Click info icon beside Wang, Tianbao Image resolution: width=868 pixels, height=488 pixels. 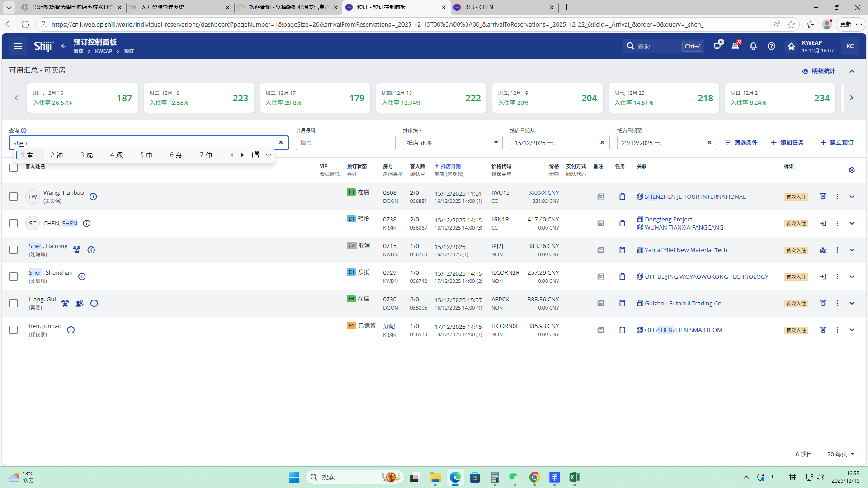click(x=93, y=197)
